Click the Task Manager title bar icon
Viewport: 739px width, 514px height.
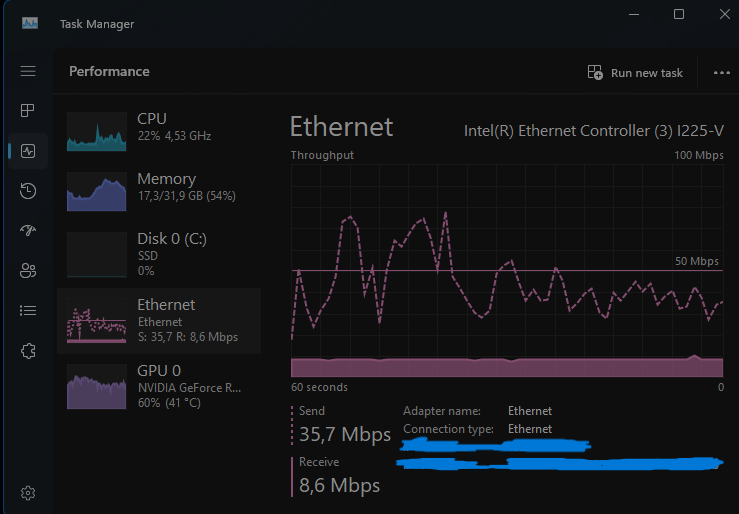point(30,24)
